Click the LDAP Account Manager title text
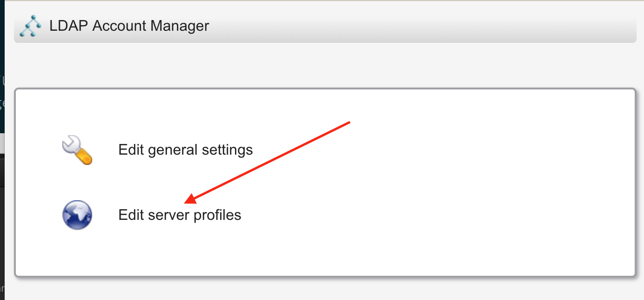Image resolution: width=644 pixels, height=300 pixels. (x=129, y=26)
